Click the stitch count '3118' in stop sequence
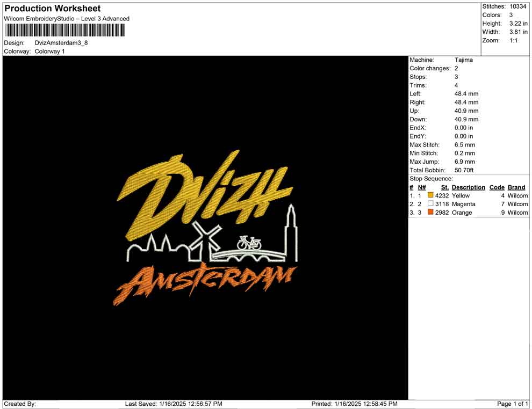 (442, 204)
